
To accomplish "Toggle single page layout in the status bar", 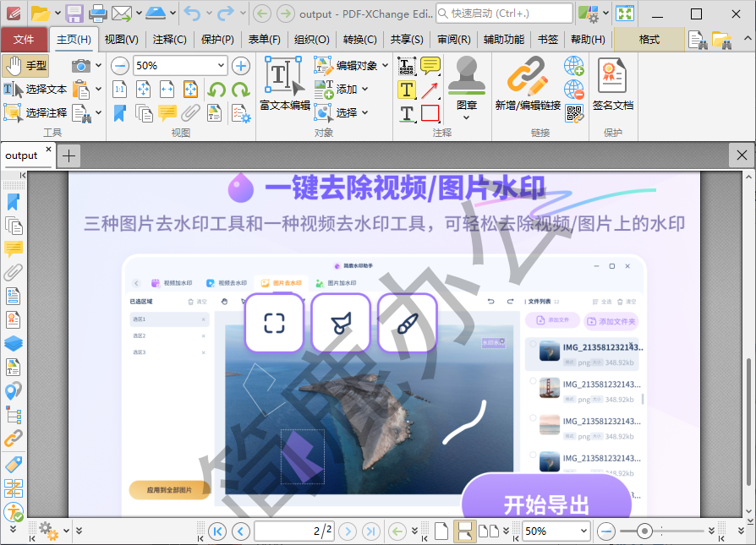I will (x=441, y=531).
